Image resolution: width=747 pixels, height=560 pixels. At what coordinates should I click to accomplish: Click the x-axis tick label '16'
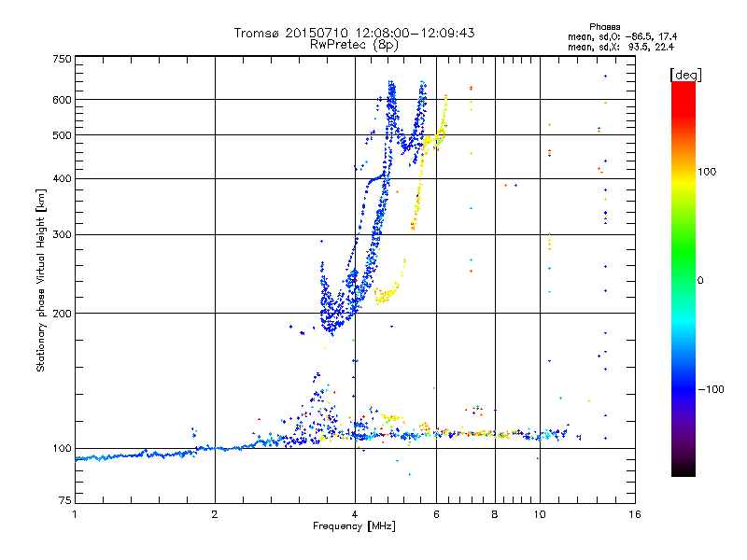[x=635, y=514]
